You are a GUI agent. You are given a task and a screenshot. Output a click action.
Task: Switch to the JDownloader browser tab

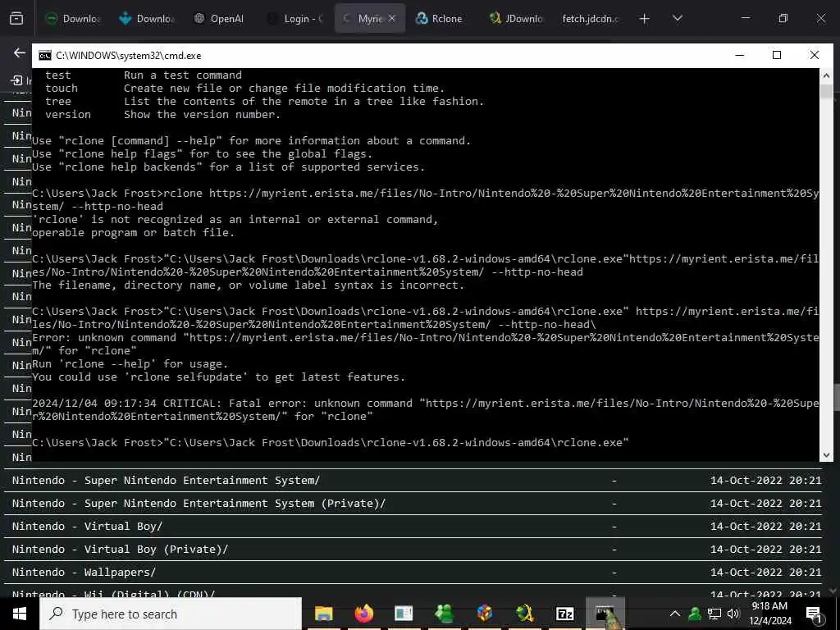(516, 19)
